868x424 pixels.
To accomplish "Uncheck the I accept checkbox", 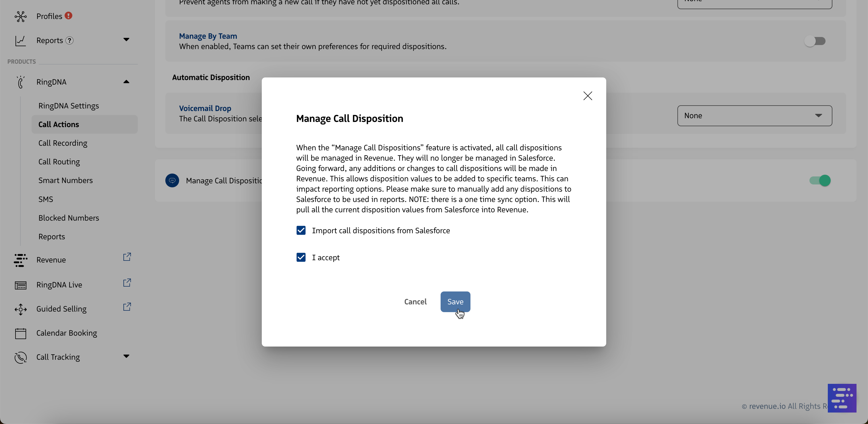I will tap(301, 257).
